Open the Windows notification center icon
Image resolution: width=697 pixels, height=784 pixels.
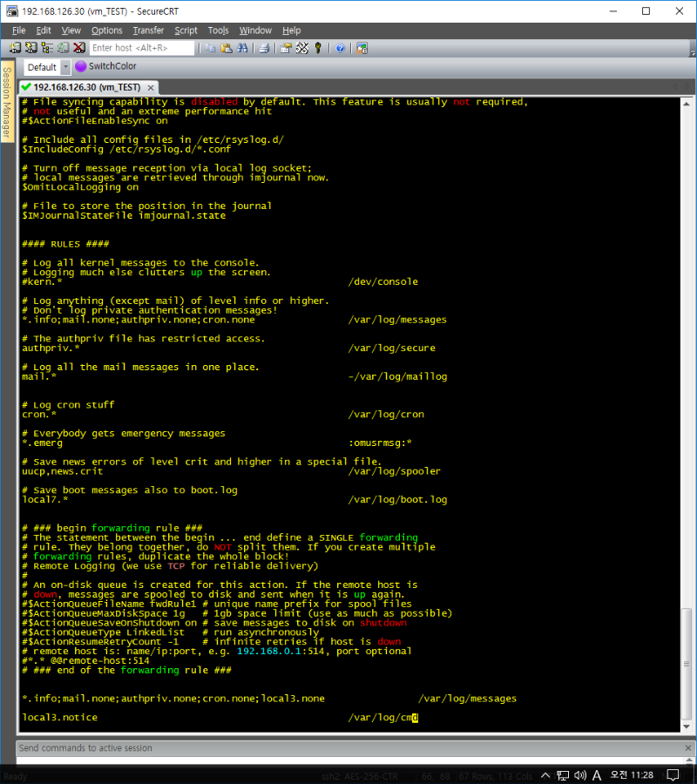click(x=673, y=775)
